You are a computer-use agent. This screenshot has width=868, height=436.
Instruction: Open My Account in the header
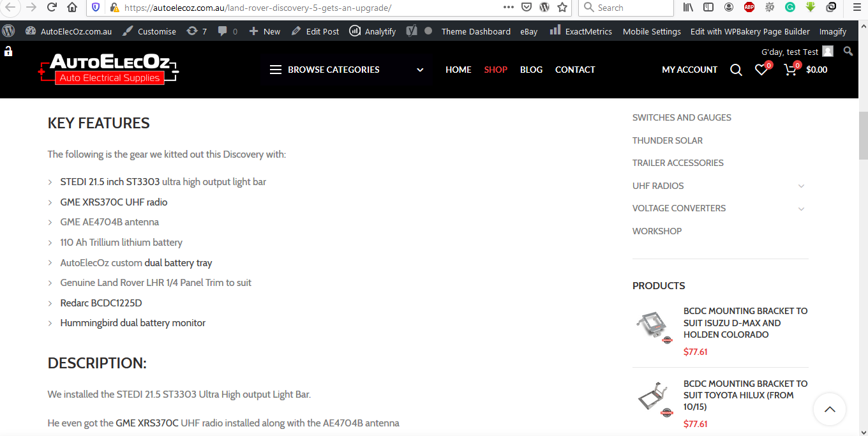point(689,70)
